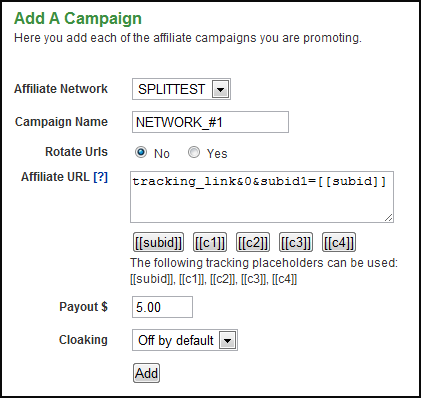Open the Affiliate Network dropdown arrow
Viewport: 421px width, 398px height.
pos(221,89)
